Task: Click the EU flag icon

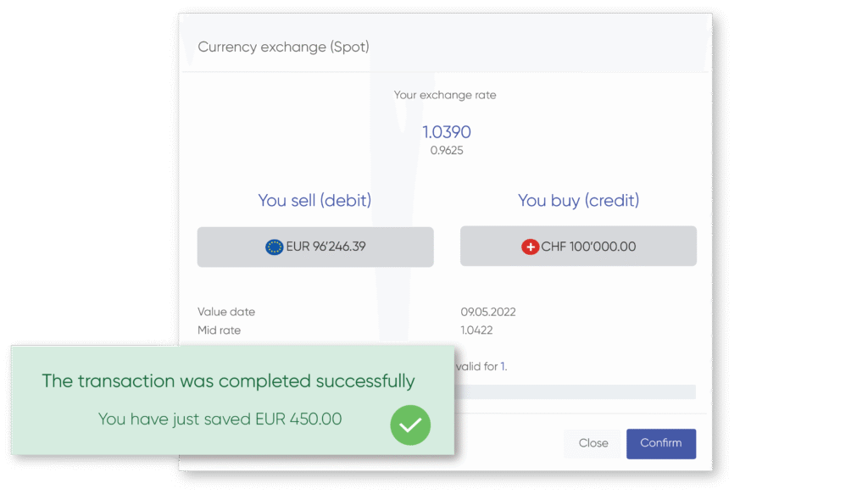Action: (x=274, y=247)
